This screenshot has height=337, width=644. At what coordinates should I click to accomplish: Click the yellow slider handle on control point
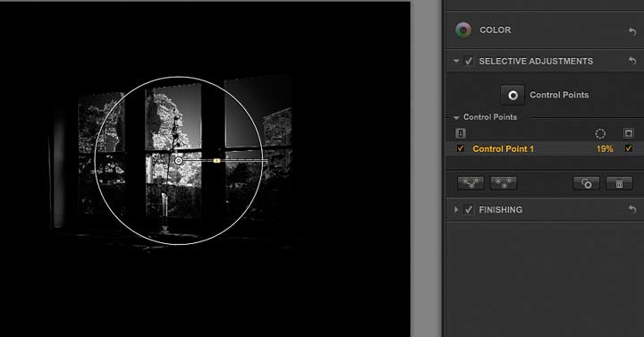[216, 161]
